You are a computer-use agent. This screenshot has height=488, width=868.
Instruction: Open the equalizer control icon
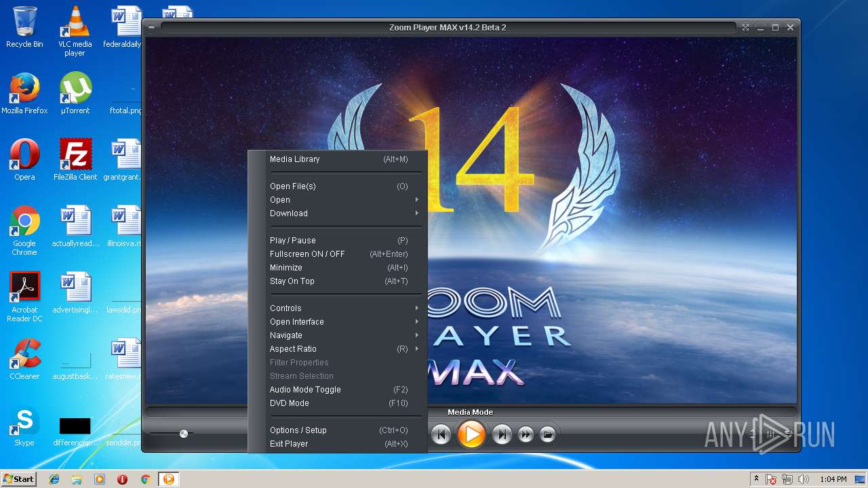770,434
